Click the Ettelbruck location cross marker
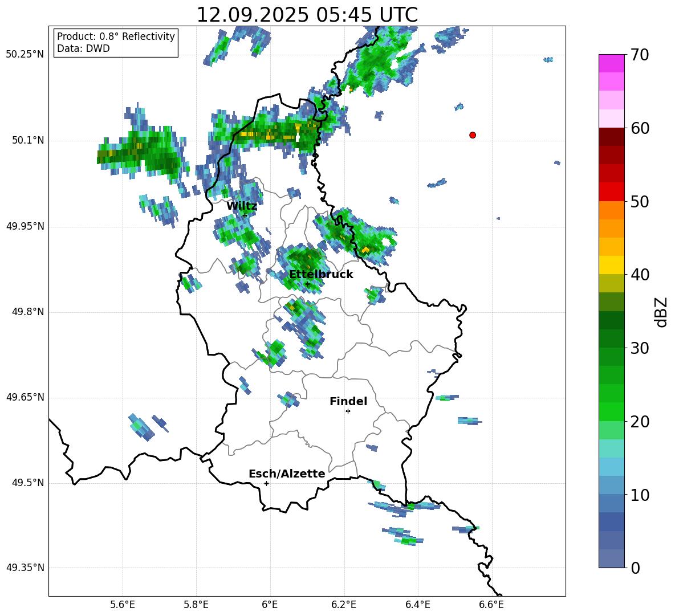 click(307, 284)
